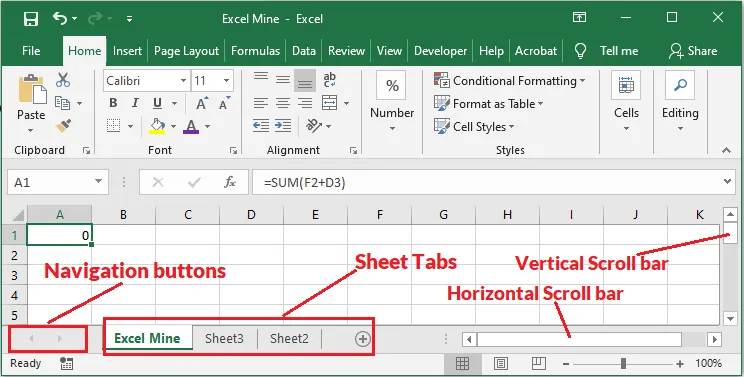The image size is (744, 377).
Task: Toggle Underline formatting
Action: coord(158,103)
